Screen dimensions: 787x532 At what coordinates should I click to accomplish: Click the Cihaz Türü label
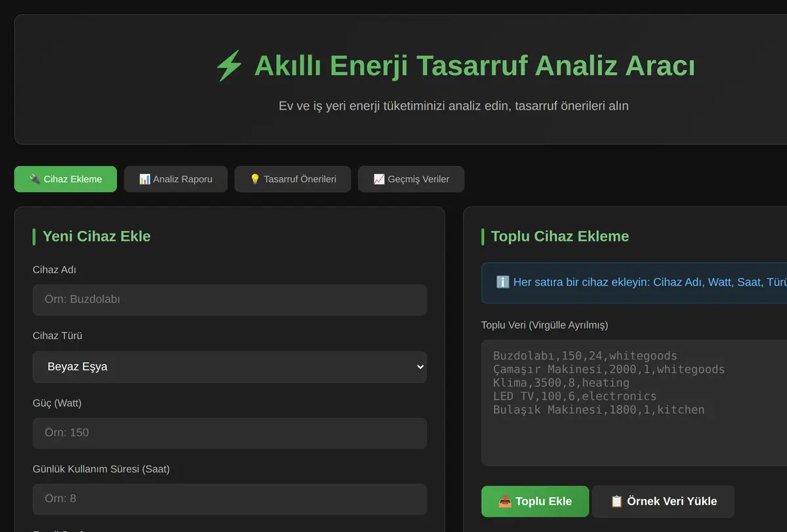pos(58,336)
